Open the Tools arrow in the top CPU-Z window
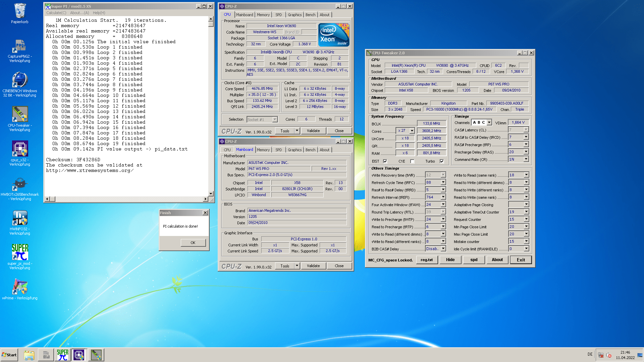 point(297,131)
